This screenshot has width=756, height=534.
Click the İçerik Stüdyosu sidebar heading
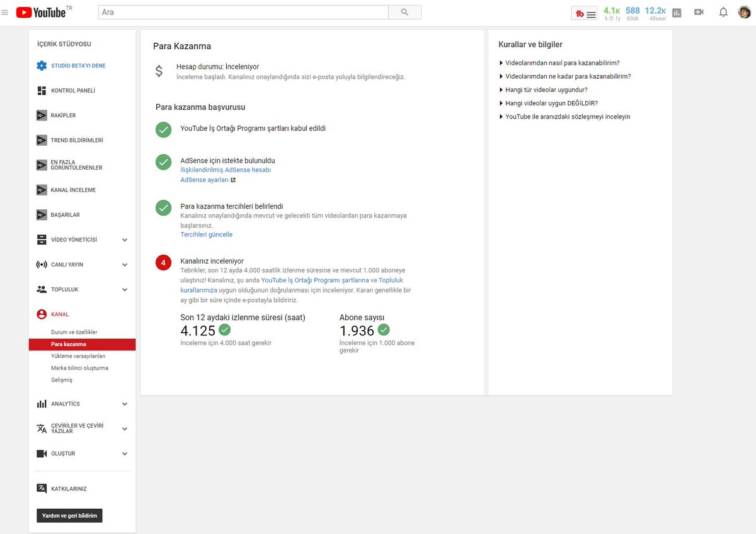pyautogui.click(x=64, y=44)
